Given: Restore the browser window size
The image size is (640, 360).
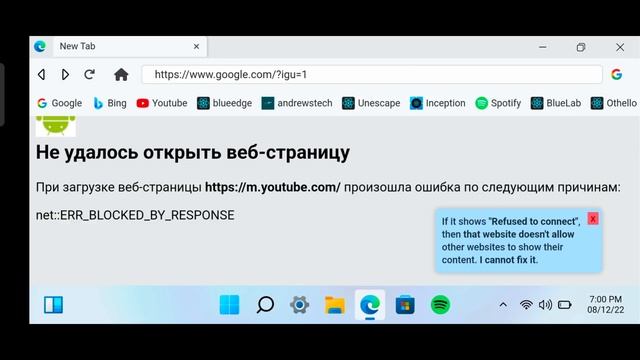Looking at the screenshot, I should pos(581,47).
